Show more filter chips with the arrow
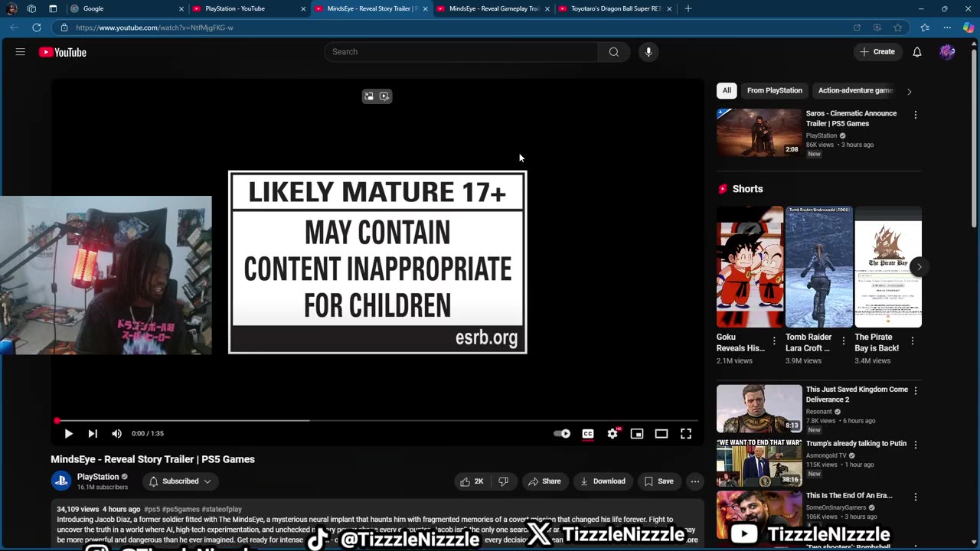 click(x=910, y=91)
